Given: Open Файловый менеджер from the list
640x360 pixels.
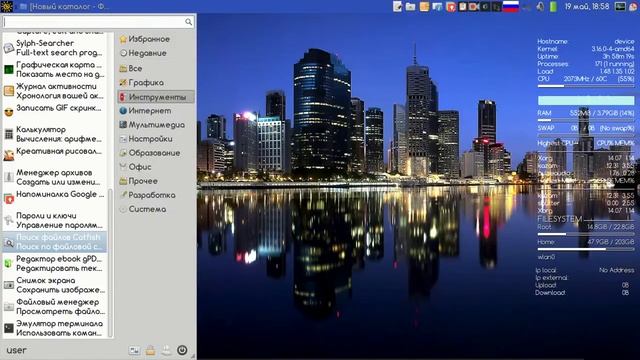Looking at the screenshot, I should click(54, 307).
